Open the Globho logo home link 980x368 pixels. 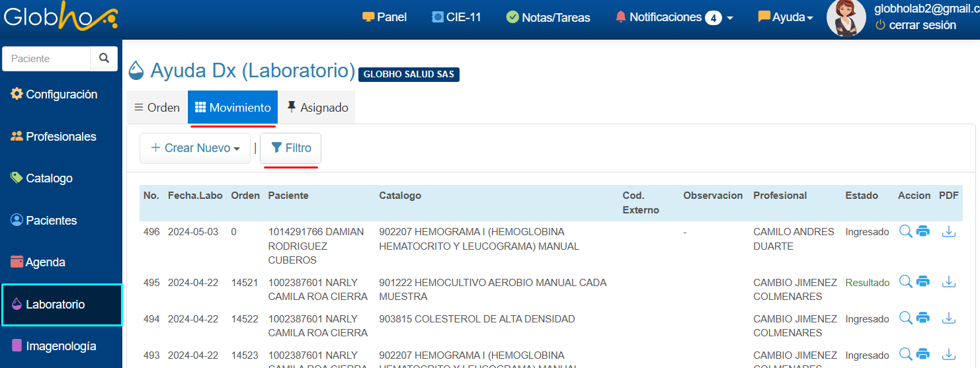(x=60, y=18)
